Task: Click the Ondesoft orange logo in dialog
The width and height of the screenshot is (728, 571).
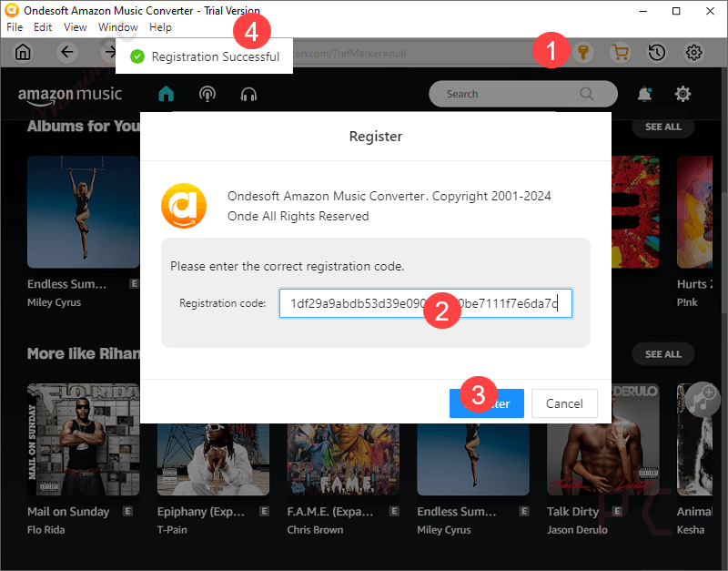Action: (x=184, y=206)
